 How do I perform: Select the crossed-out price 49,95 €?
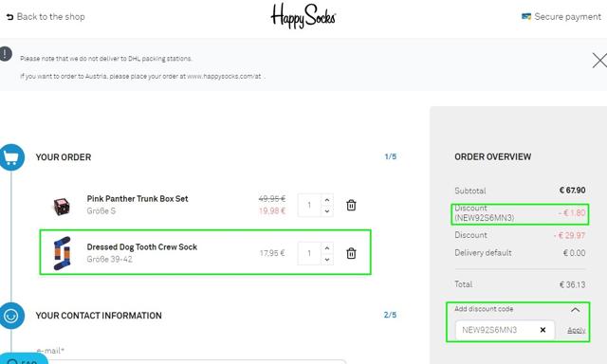[272, 199]
